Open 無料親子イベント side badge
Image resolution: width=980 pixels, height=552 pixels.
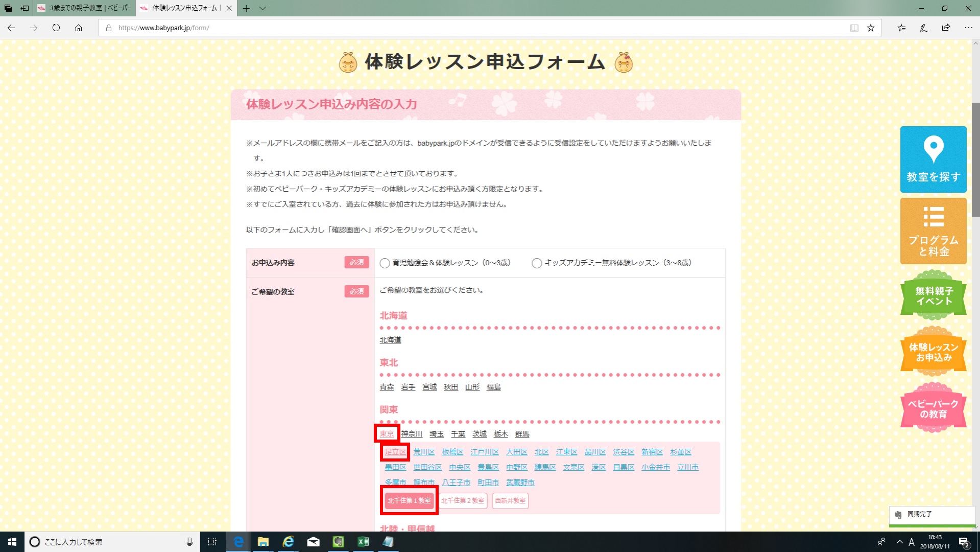point(933,296)
